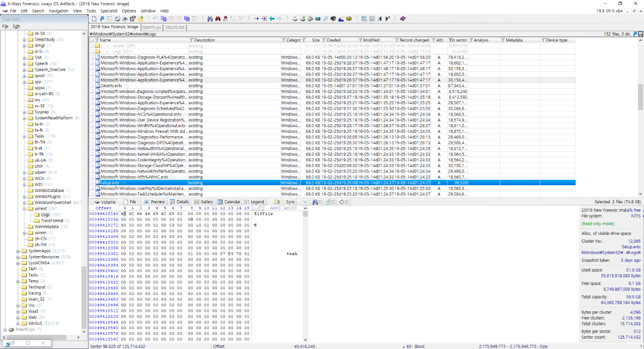Tick the checkbox for Microsoft-Windows-CodeIntegrity row

click(92, 160)
